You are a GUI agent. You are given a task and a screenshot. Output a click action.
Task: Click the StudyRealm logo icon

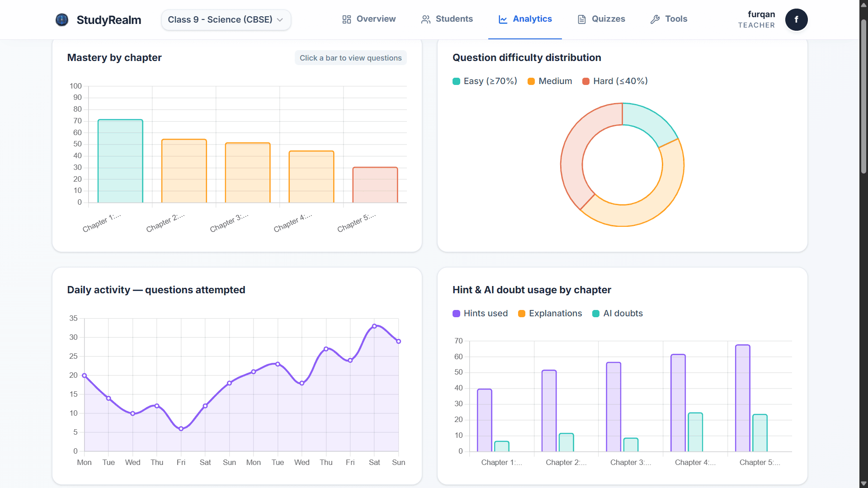[62, 19]
